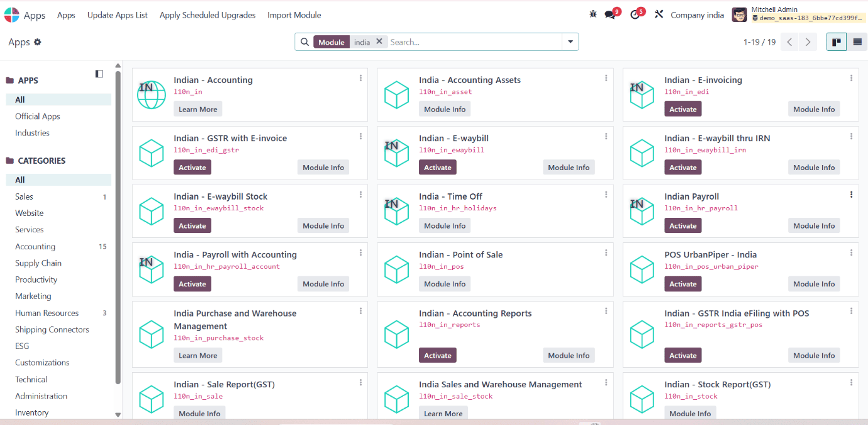Switch to kanban view
Viewport: 868px width, 425px height.
tap(836, 42)
